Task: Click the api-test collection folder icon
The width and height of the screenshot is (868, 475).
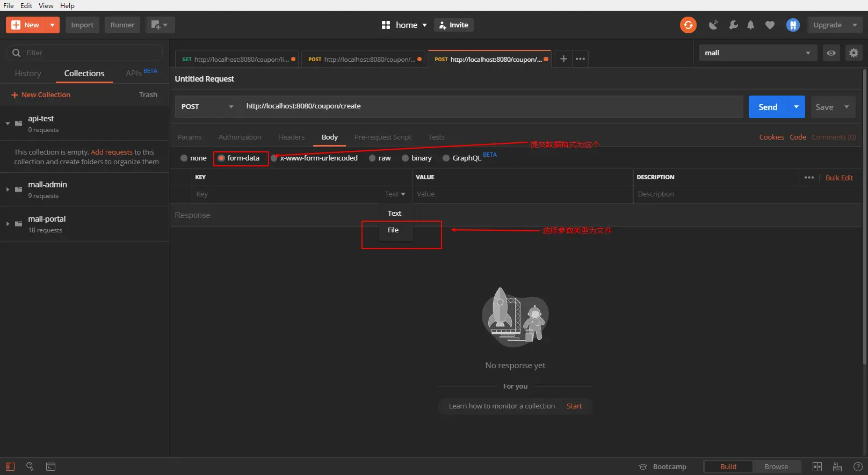Action: [19, 123]
